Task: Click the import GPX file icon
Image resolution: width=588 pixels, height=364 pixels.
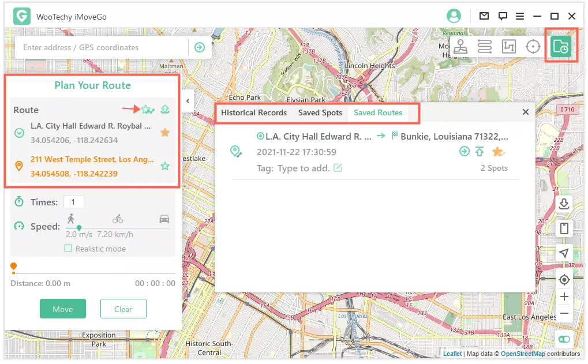Action: point(564,204)
